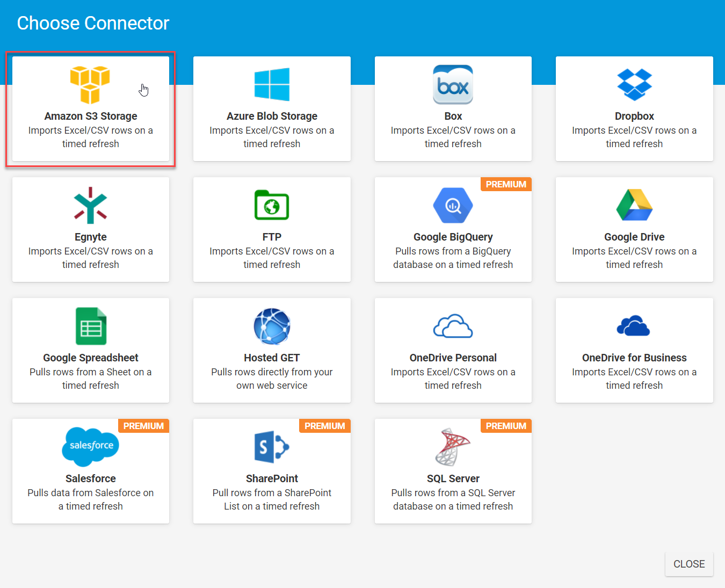Viewport: 725px width, 588px height.
Task: Click the Google BigQuery hexagon icon
Action: (x=453, y=205)
